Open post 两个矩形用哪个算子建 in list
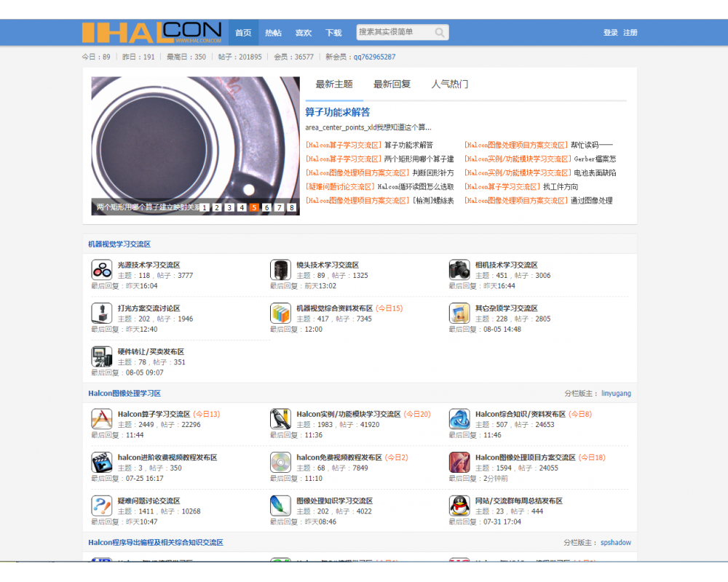 (419, 159)
